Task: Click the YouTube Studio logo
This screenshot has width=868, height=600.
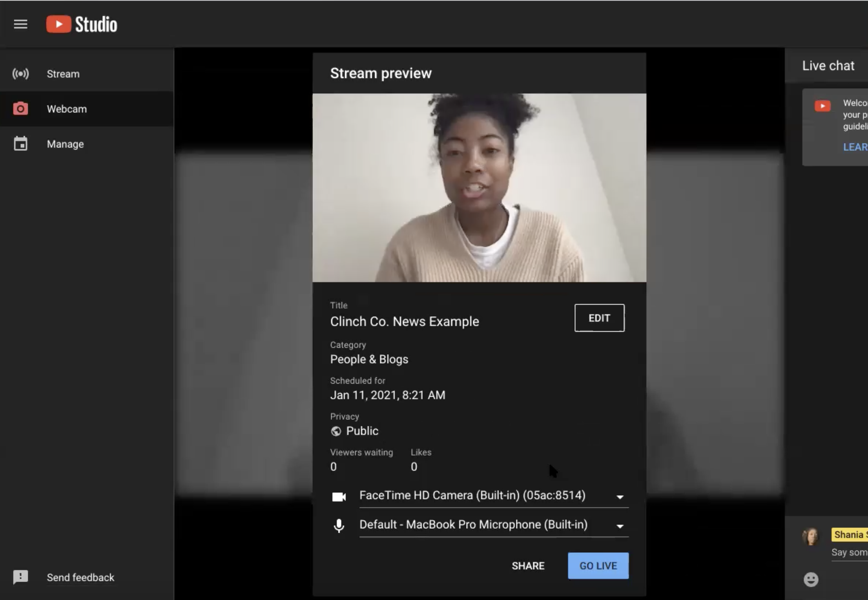Action: click(x=82, y=24)
